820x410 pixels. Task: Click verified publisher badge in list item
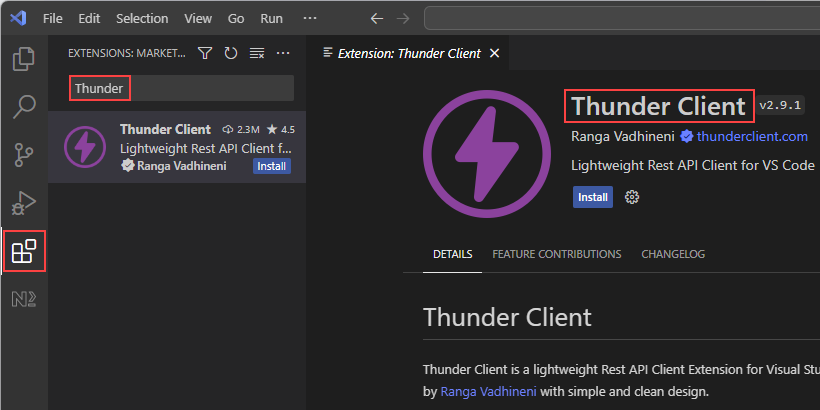127,166
